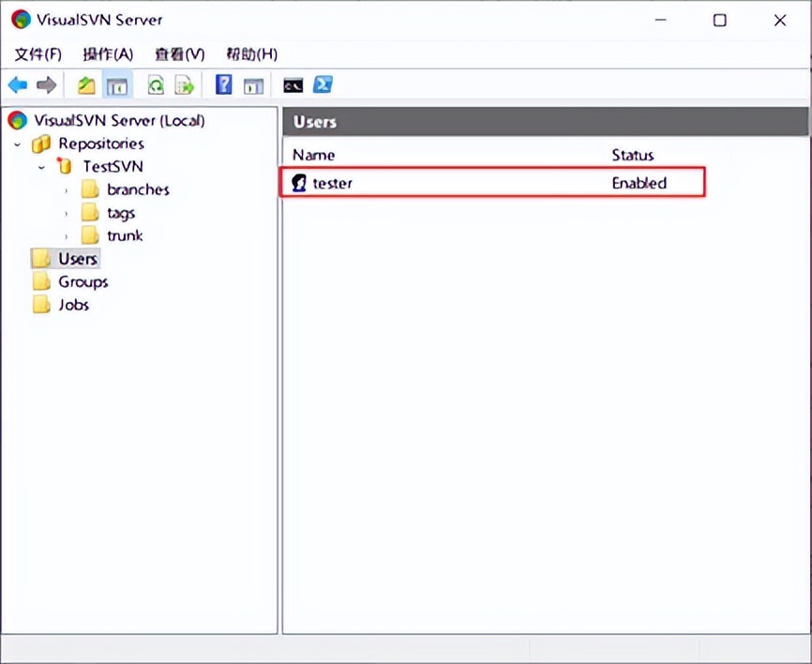Screen dimensions: 812x664
Task: Collapse the Repositories tree node
Action: (18, 144)
